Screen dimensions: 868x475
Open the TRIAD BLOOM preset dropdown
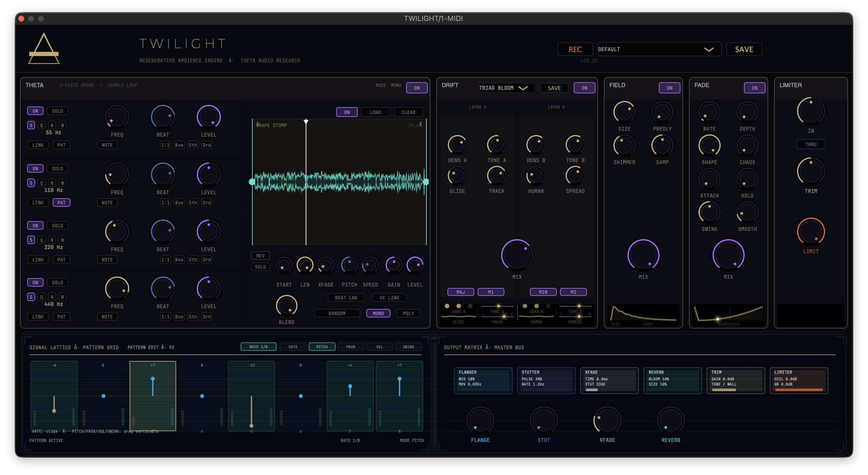click(506, 88)
